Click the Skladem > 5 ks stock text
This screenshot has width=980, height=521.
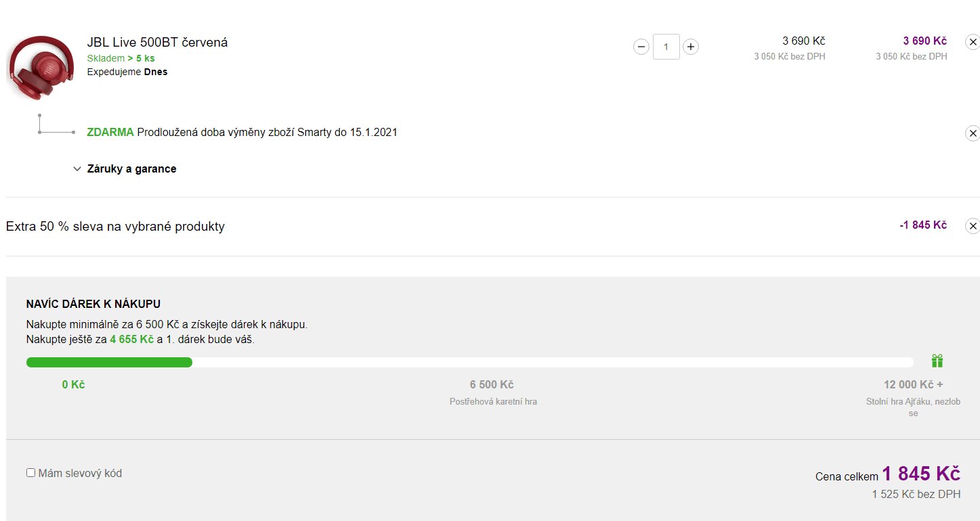coord(121,59)
